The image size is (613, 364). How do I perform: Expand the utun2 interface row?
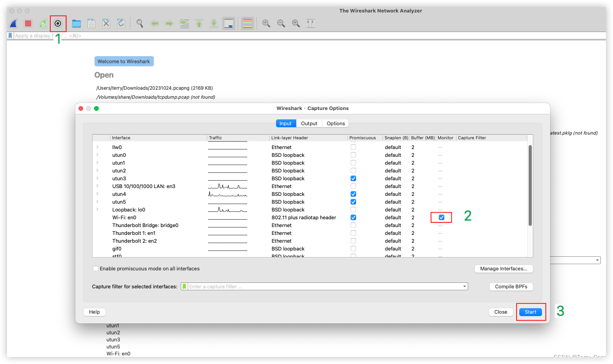pos(97,170)
